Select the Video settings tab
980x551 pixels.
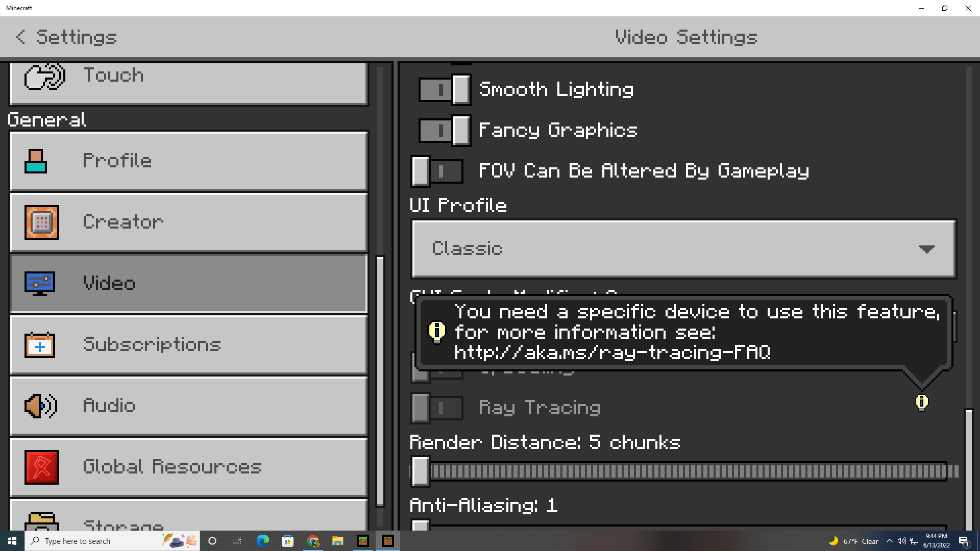point(189,284)
